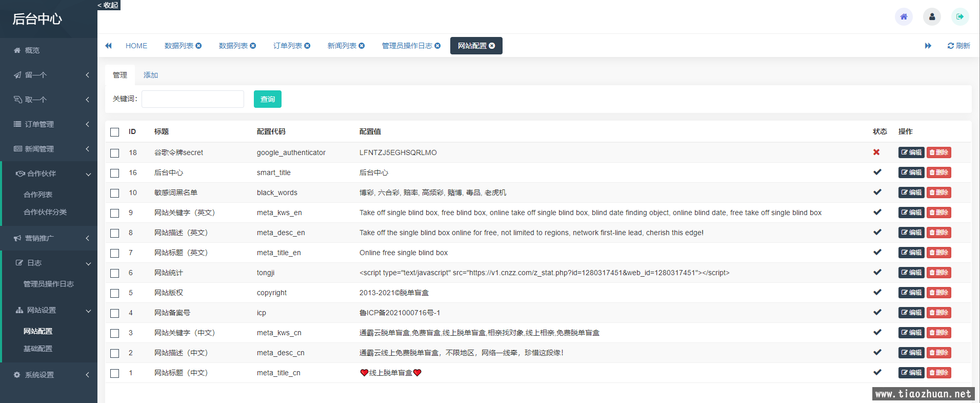
Task: Edit the smart_title config row
Action: tap(911, 172)
